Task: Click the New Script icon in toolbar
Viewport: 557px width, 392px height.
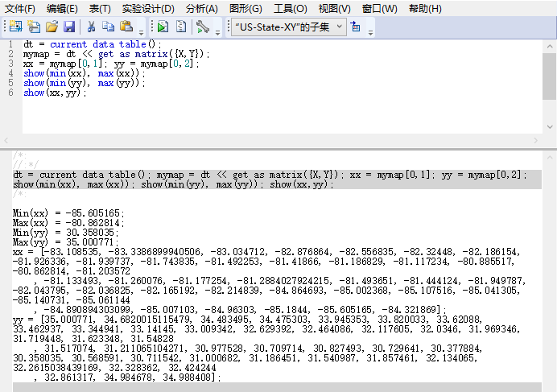Action: pyautogui.click(x=33, y=27)
